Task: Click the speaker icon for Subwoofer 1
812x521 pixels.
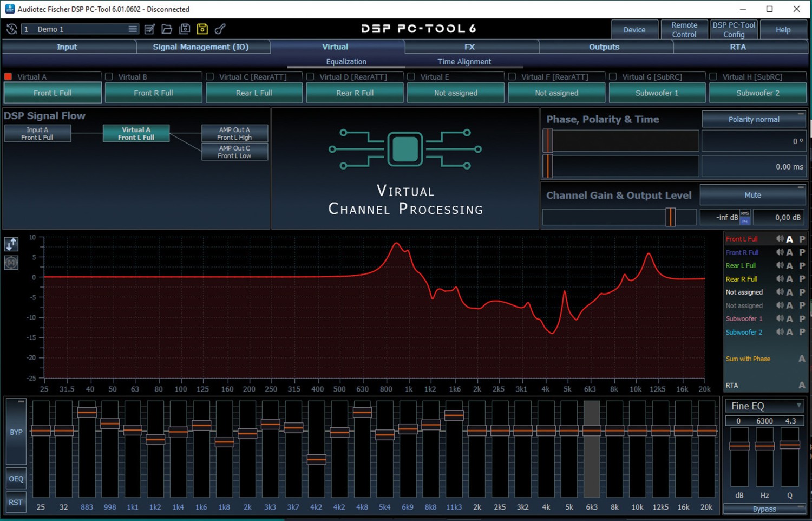Action: 780,318
